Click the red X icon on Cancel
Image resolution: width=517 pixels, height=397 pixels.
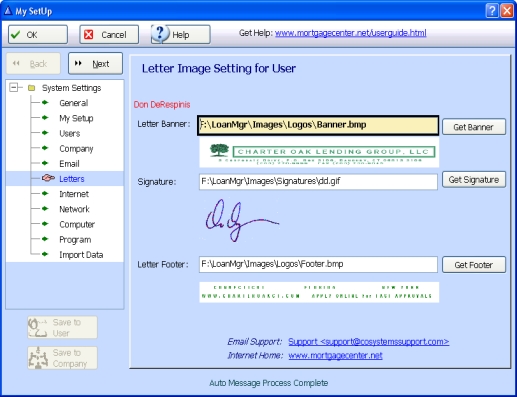(x=88, y=35)
